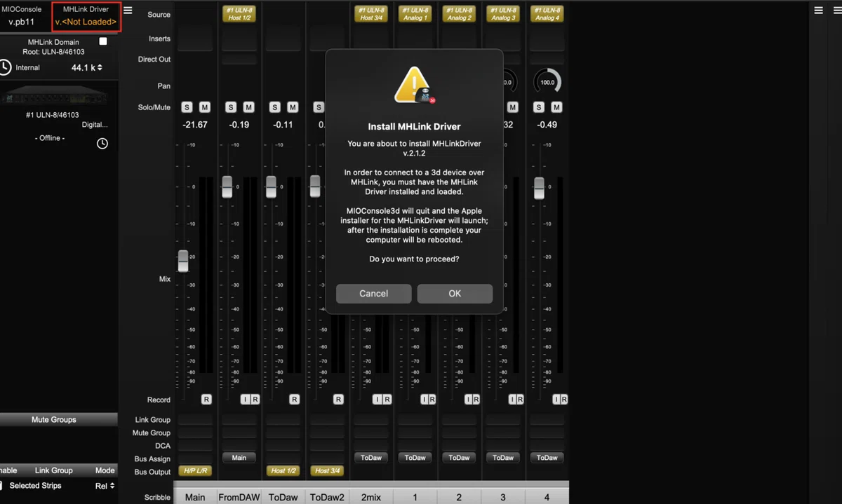Open Main bus output H/P L/R selector
Screen dimensions: 842x504
tap(195, 471)
